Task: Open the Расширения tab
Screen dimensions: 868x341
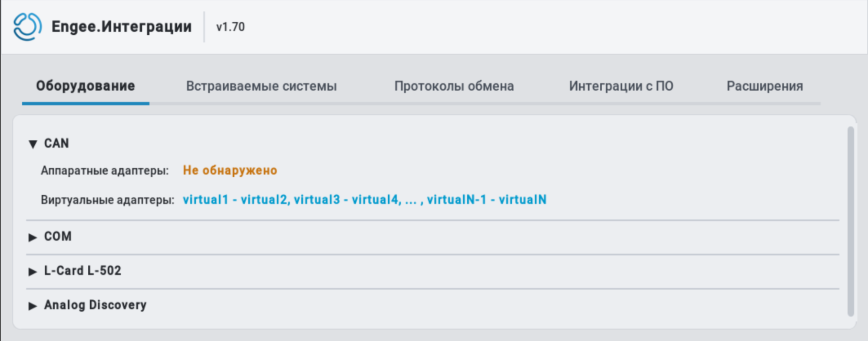Action: click(x=765, y=86)
